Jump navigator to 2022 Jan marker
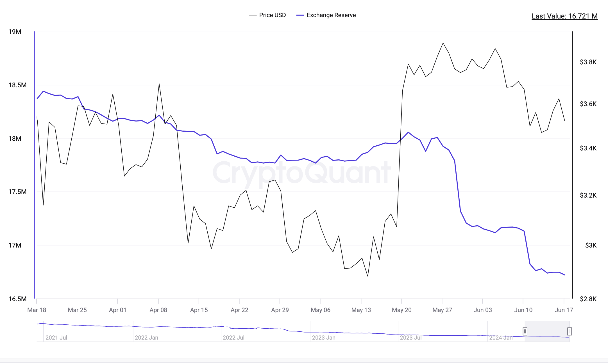The height and width of the screenshot is (364, 608). tap(146, 338)
